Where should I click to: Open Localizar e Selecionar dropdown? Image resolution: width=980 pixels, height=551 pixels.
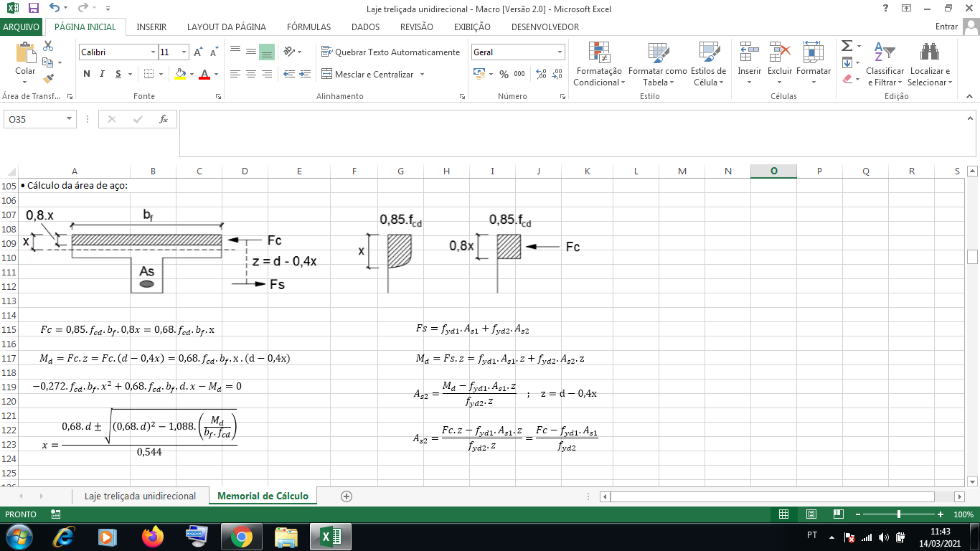click(930, 64)
